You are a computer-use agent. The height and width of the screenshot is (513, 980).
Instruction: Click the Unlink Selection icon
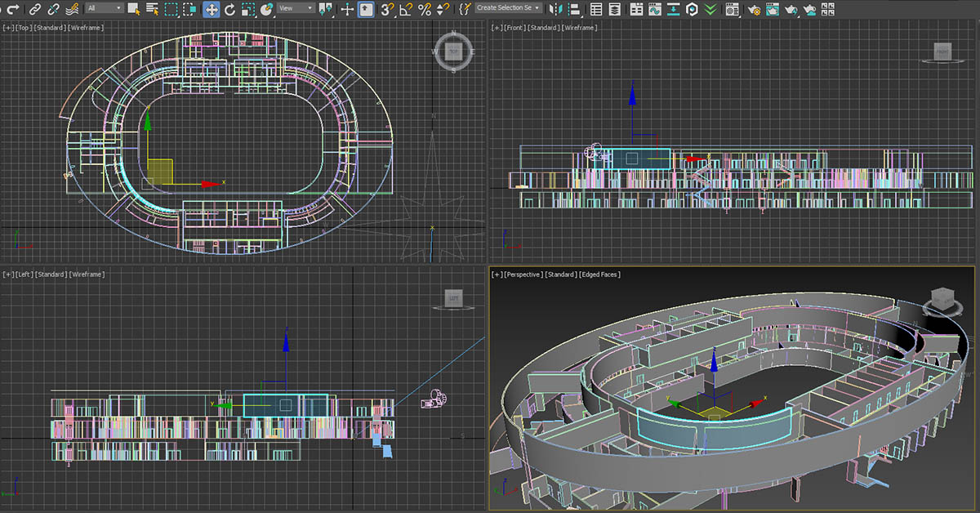click(54, 9)
